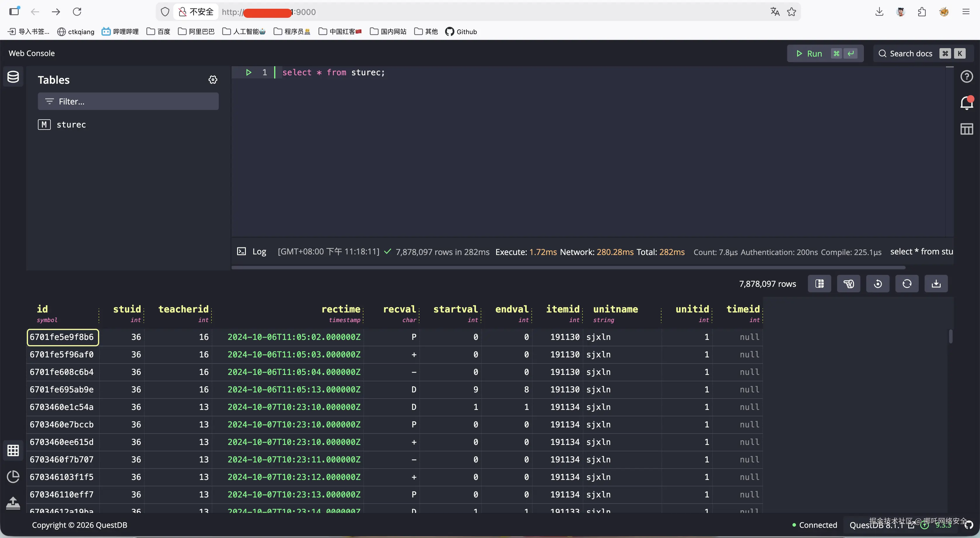Type in the Filter tables field
This screenshot has height=538, width=980.
tap(128, 101)
